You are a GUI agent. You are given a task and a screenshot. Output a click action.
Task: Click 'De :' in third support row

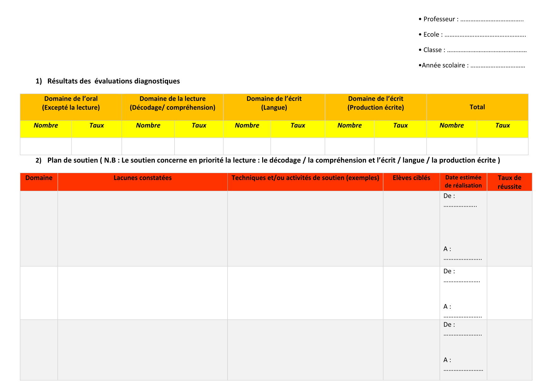[449, 324]
